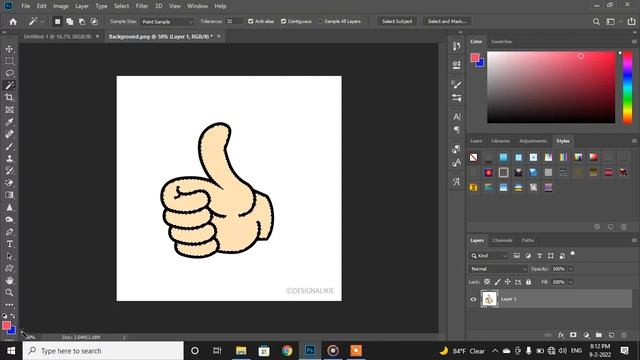
Task: Toggle lock all for the layer
Action: 529,282
